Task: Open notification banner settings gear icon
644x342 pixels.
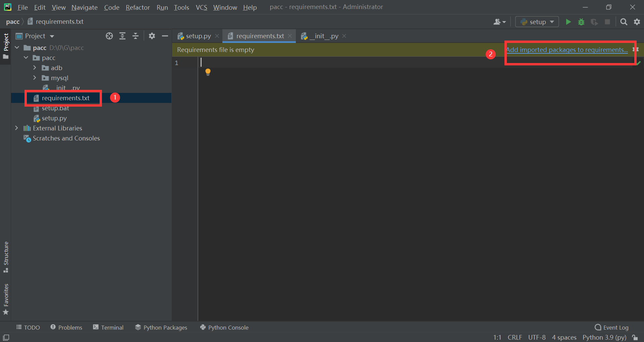Action: pos(635,49)
